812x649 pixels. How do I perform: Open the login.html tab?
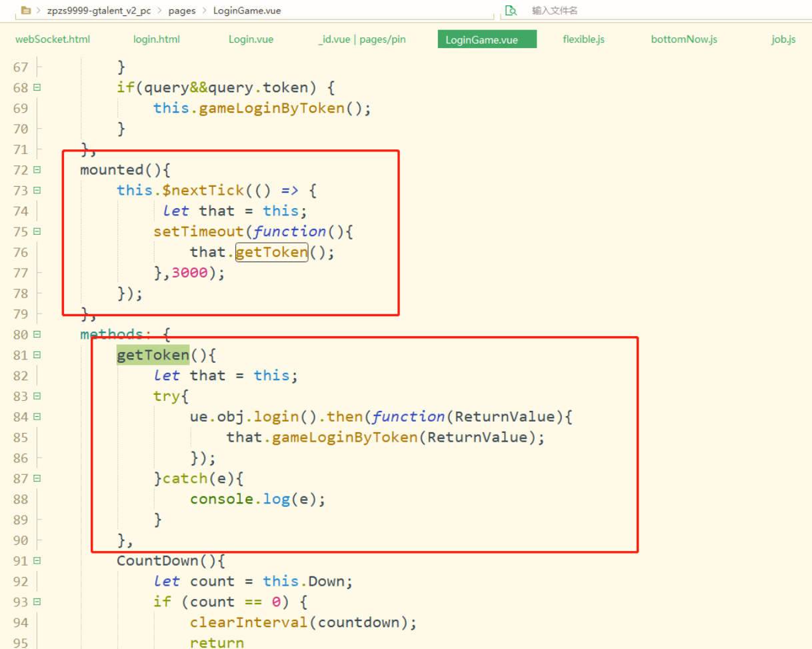[x=157, y=39]
